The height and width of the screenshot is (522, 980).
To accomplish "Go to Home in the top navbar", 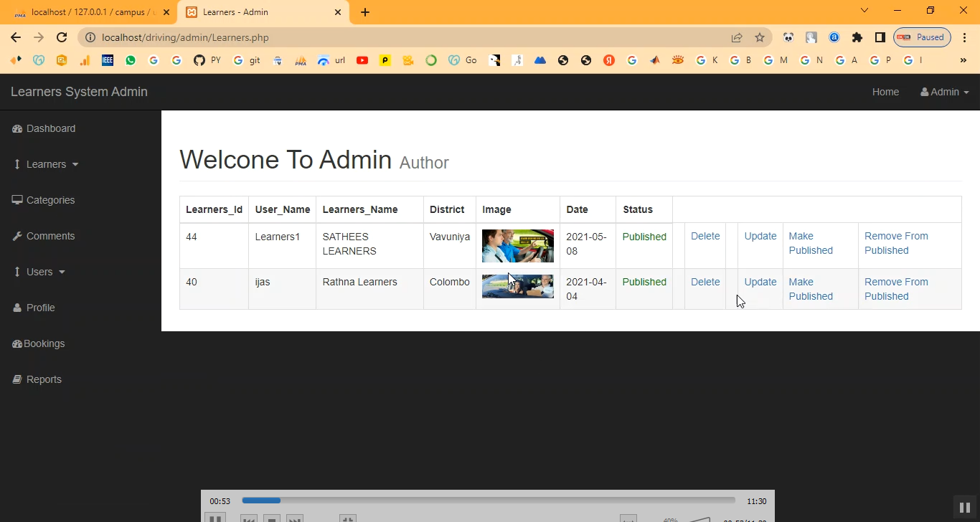I will click(885, 92).
